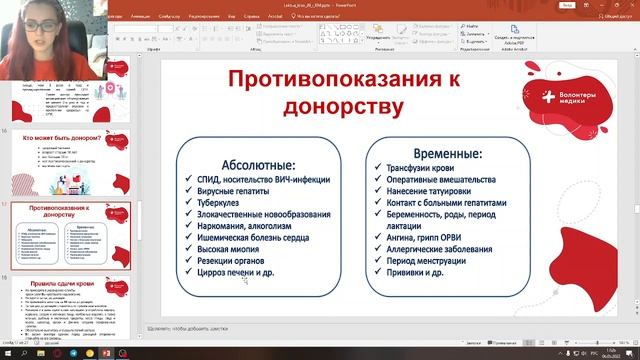Click the slide title 'Противопоказания к донорству'
Screen dimensions: 640x360
tap(344, 93)
